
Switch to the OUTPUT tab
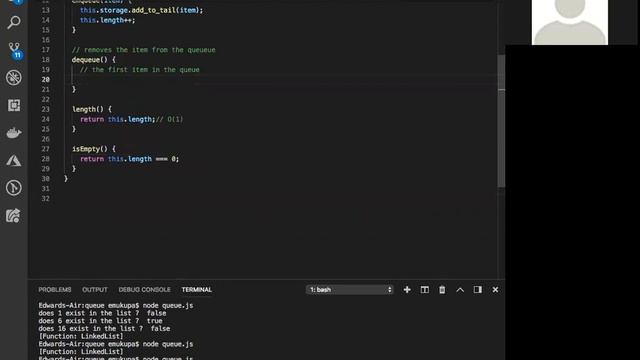click(x=95, y=289)
